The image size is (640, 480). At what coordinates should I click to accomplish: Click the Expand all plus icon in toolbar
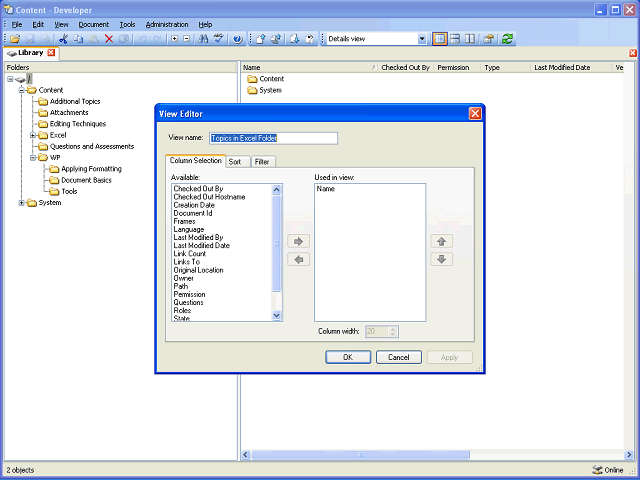tap(175, 39)
